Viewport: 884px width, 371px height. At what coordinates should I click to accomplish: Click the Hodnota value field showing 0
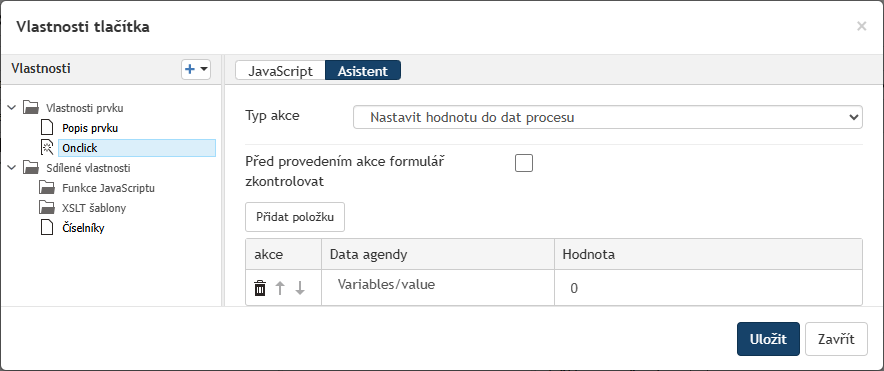pyautogui.click(x=708, y=288)
